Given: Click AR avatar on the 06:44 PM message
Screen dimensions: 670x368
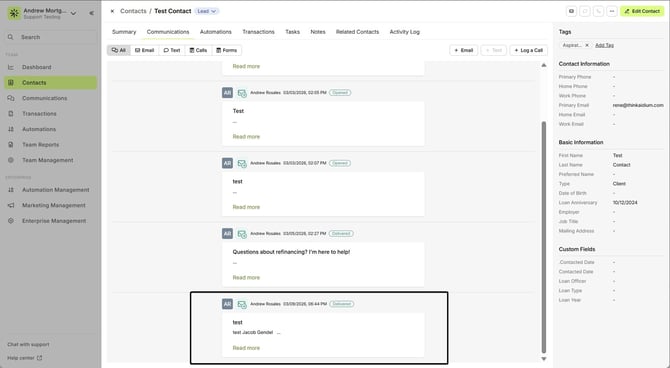Looking at the screenshot, I should click(227, 304).
